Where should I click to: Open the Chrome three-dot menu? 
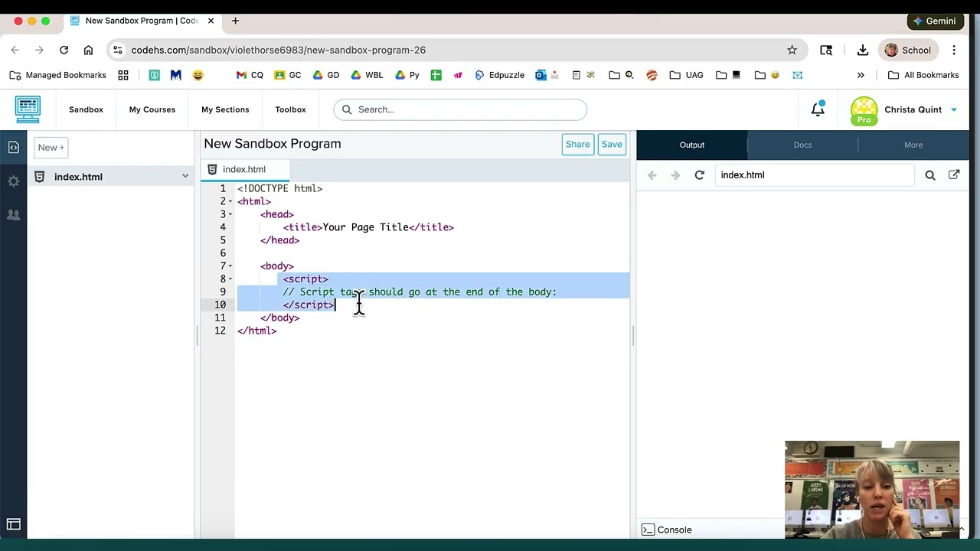954,50
